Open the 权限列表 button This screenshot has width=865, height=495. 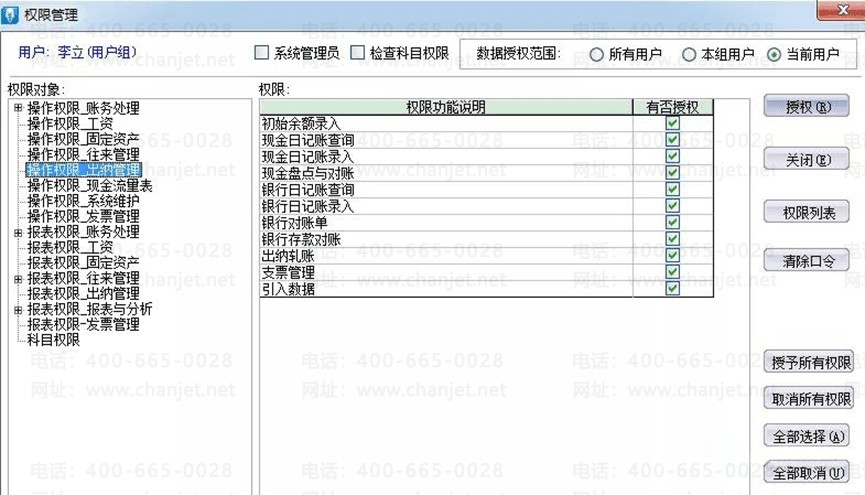pyautogui.click(x=806, y=212)
